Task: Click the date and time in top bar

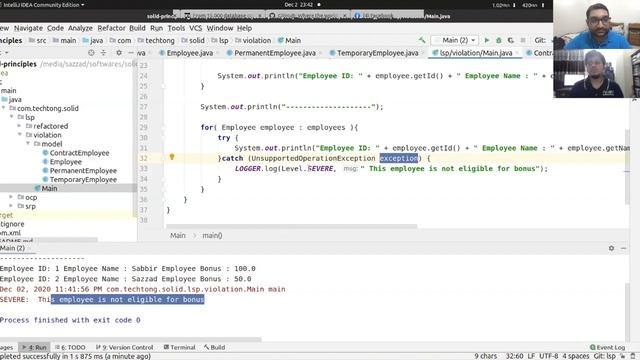Action: [299, 5]
